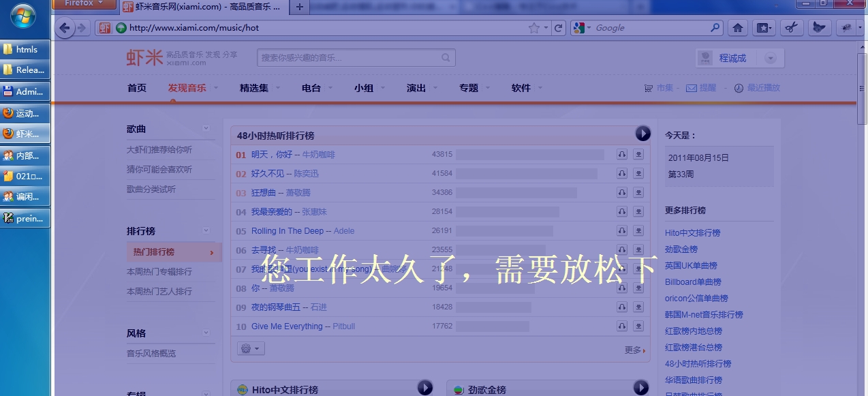Collapse the 风格 sidebar section
This screenshot has height=396, width=868.
coord(206,333)
